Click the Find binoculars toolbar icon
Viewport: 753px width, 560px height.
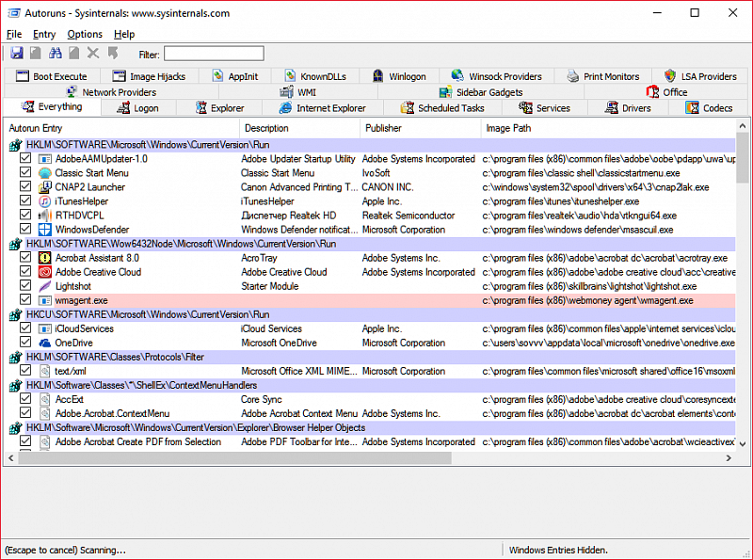(55, 54)
